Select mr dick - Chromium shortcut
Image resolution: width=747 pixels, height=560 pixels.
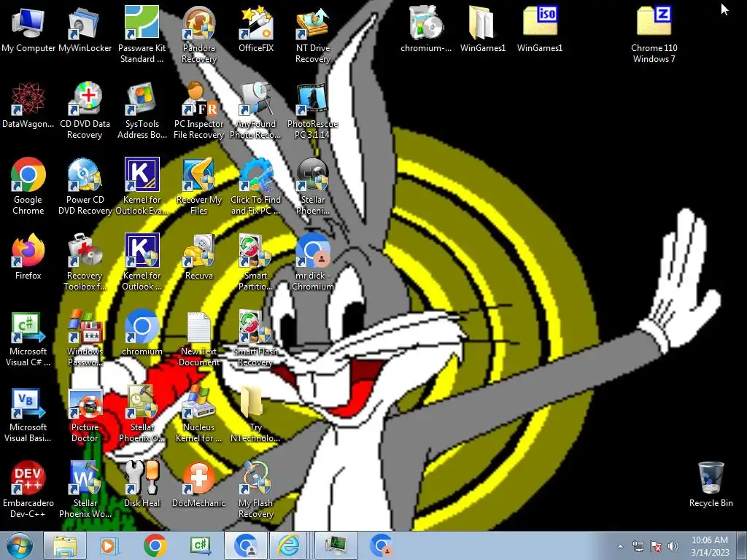pos(312,262)
